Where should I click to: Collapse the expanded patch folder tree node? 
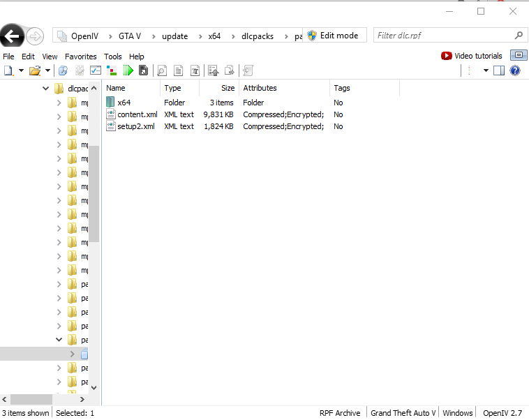[59, 340]
